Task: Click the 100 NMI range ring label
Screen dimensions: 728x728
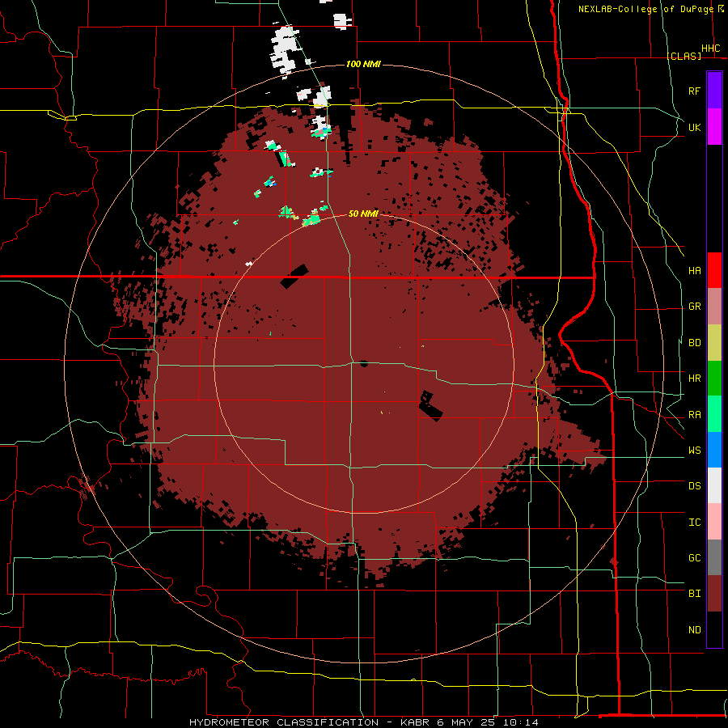Action: point(363,64)
